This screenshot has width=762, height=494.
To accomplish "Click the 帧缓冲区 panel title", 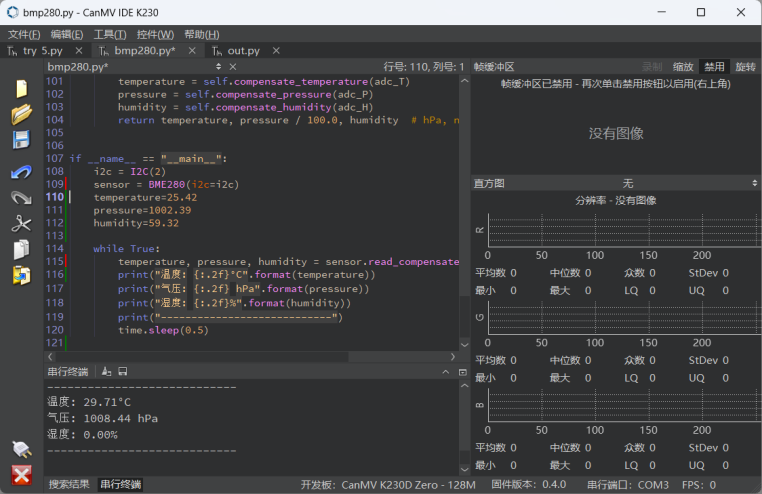I will [x=494, y=67].
